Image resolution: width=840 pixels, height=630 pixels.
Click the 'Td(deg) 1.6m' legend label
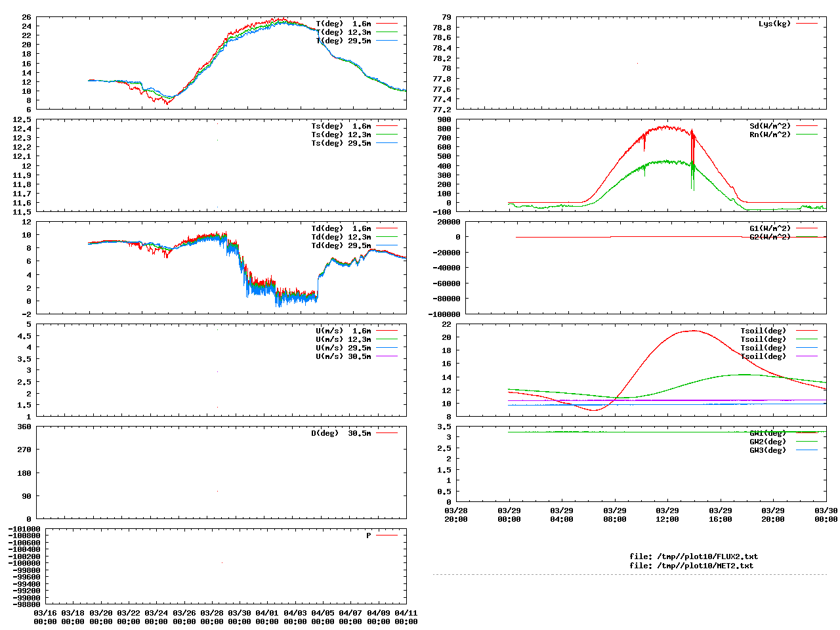coord(341,228)
